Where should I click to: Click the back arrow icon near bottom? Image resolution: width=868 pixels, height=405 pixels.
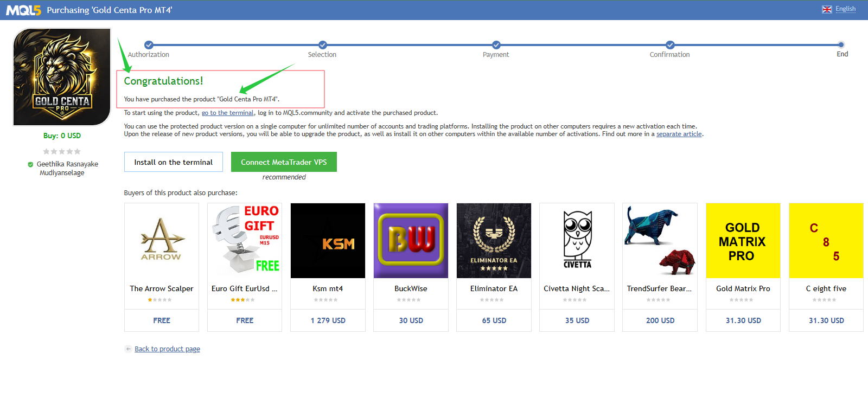pos(128,349)
